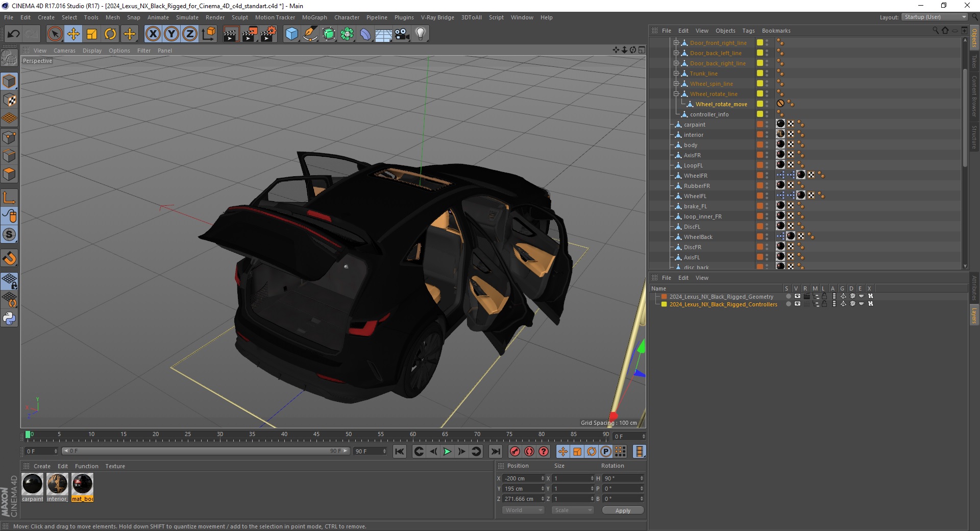The height and width of the screenshot is (531, 980).
Task: Click the Play Forwards green button
Action: [447, 451]
